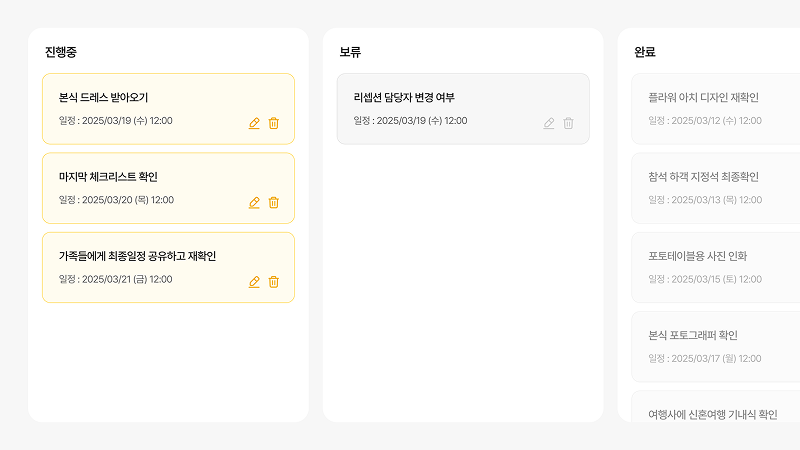This screenshot has height=450, width=800.
Task: Click the 진행중 column header
Action: click(61, 52)
